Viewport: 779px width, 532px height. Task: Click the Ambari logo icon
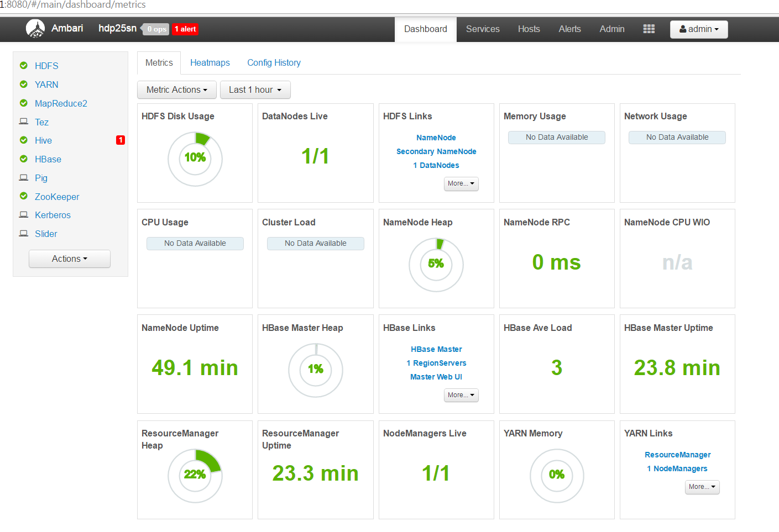click(35, 29)
